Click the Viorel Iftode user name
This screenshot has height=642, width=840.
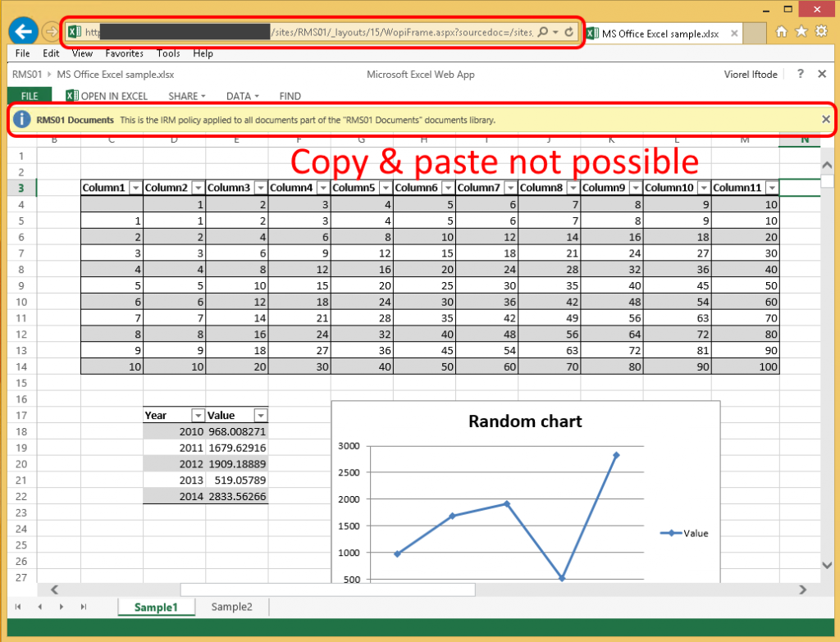click(751, 75)
